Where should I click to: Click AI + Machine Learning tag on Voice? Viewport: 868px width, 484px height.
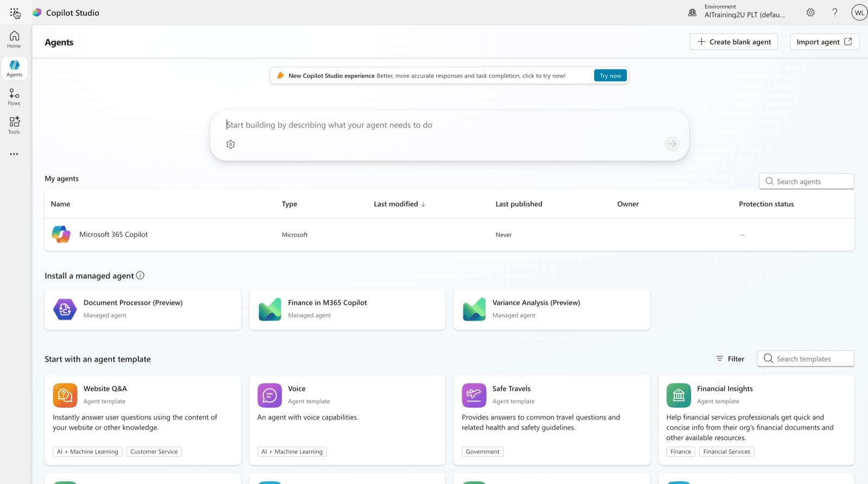tap(292, 451)
